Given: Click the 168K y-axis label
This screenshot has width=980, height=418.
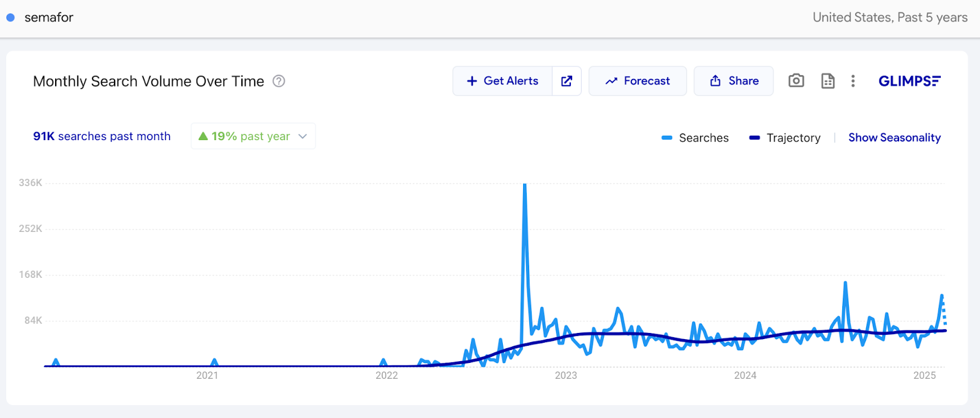Looking at the screenshot, I should pos(31,274).
